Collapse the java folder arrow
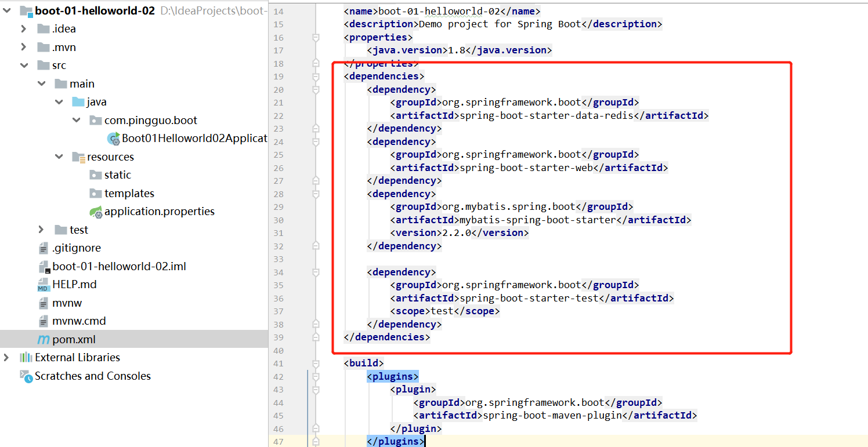 (59, 102)
